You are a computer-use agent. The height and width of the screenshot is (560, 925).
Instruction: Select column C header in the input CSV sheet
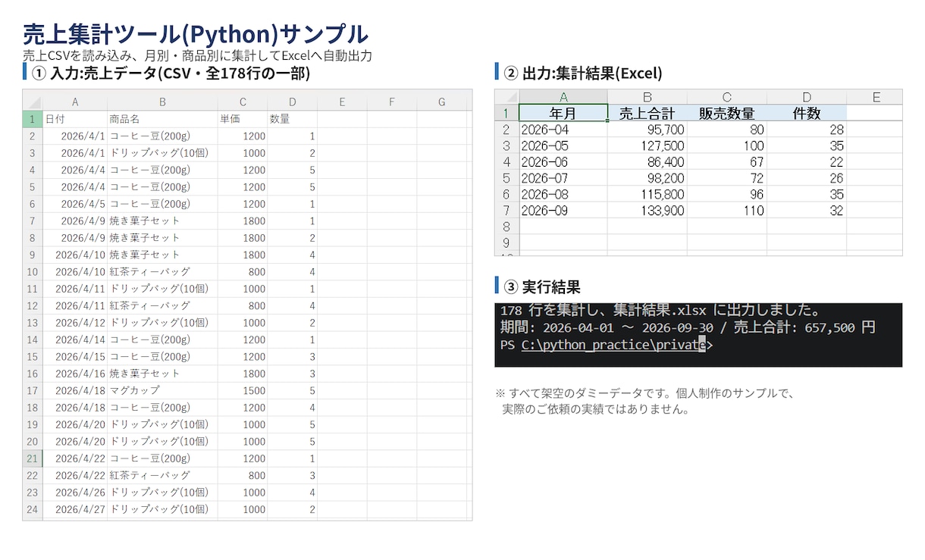tap(243, 102)
